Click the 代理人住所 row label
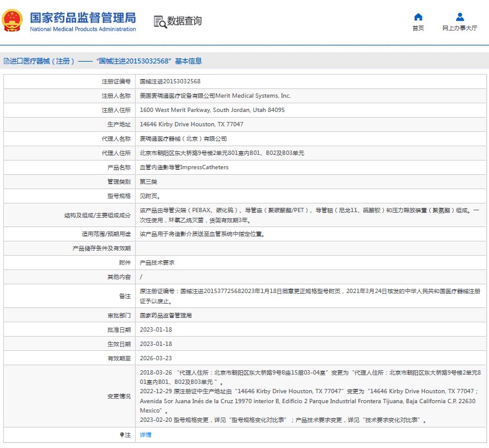Image resolution: width=489 pixels, height=448 pixels. pyautogui.click(x=116, y=153)
